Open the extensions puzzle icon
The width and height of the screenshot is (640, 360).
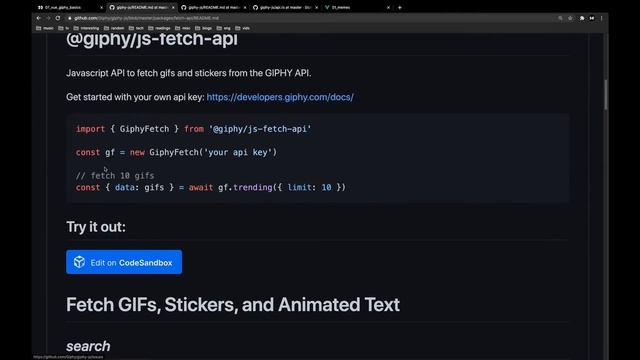(x=582, y=18)
